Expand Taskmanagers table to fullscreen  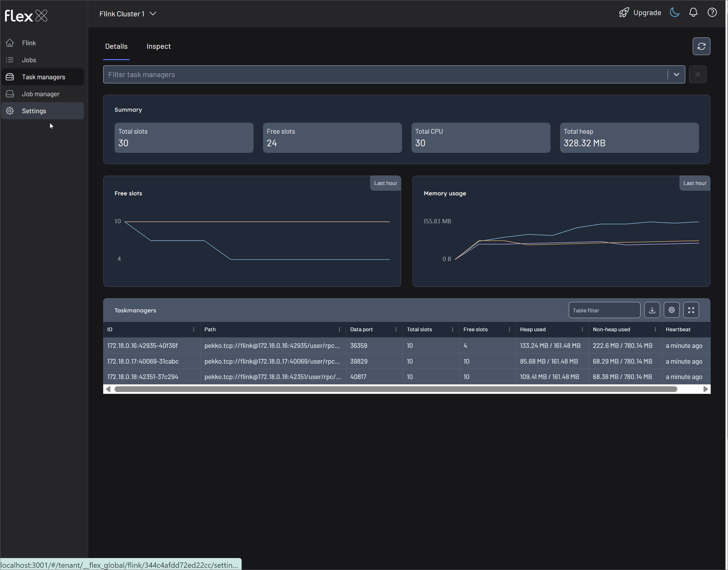pyautogui.click(x=691, y=310)
